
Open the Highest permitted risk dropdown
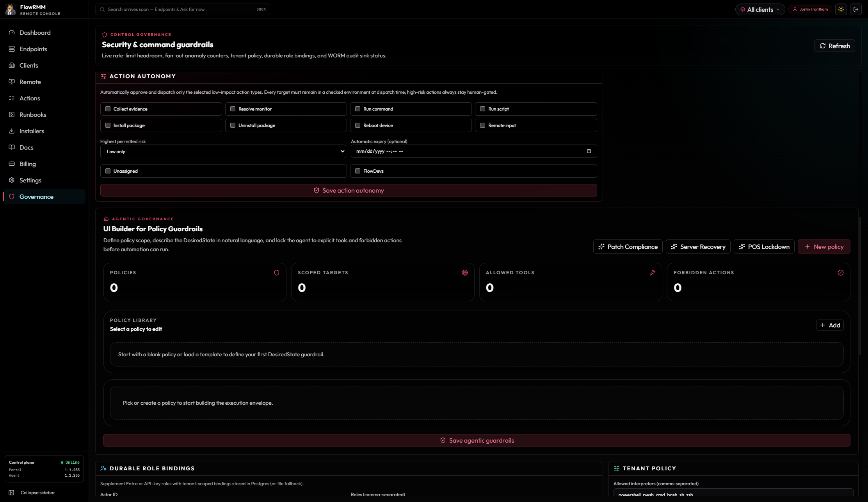tap(223, 152)
